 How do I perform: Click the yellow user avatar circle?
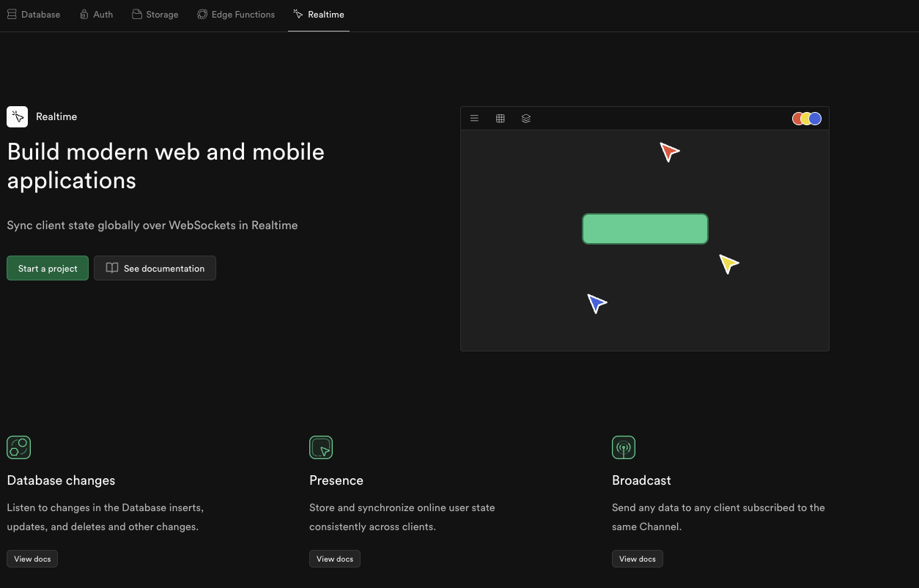coord(806,119)
